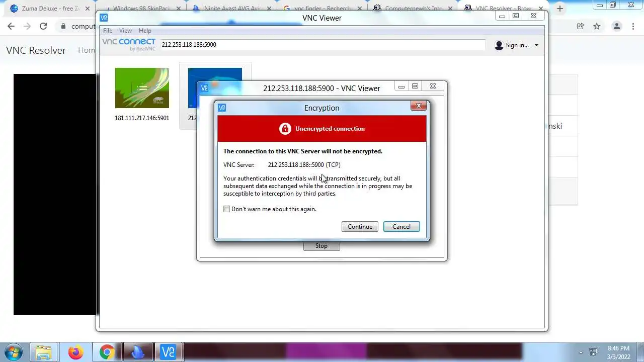The height and width of the screenshot is (362, 644).
Task: Open the View menu in VNC Viewer
Action: [125, 31]
